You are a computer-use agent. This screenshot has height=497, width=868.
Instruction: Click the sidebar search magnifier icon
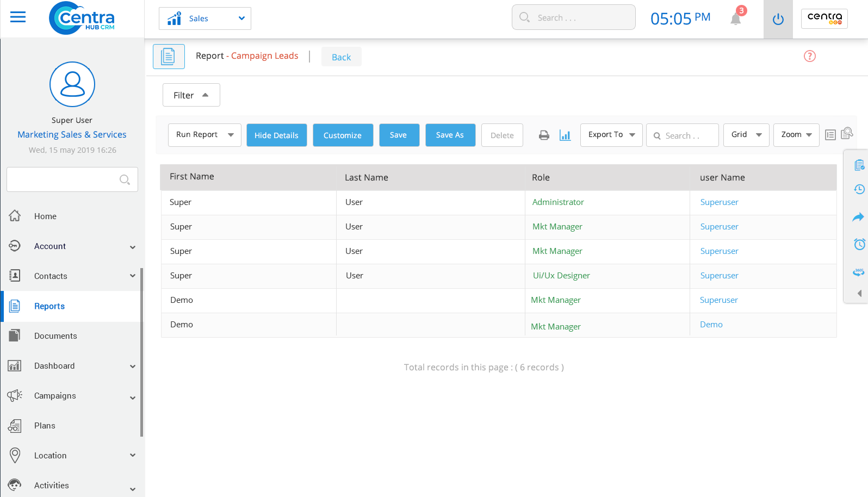(125, 179)
